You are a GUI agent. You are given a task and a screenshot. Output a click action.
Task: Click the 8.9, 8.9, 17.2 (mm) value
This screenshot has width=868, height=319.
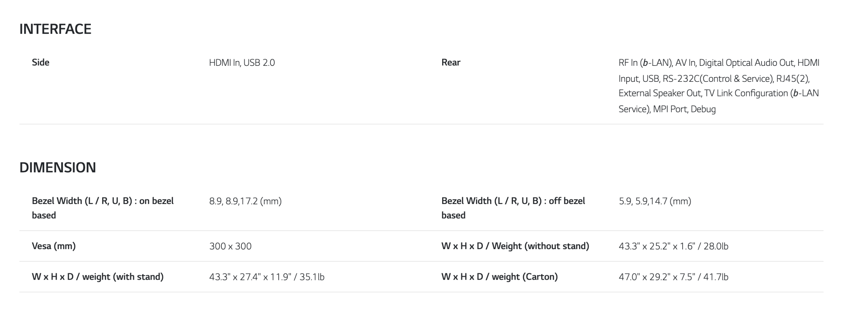point(245,201)
